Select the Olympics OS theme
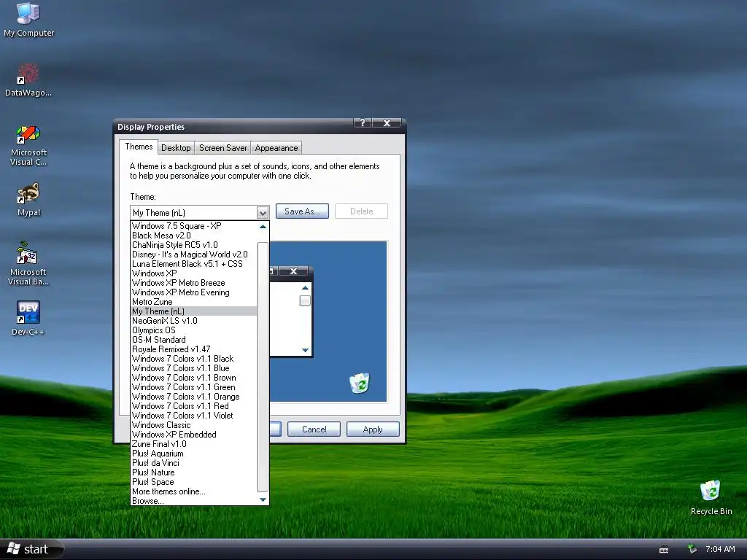Viewport: 747px width, 560px height. point(194,330)
